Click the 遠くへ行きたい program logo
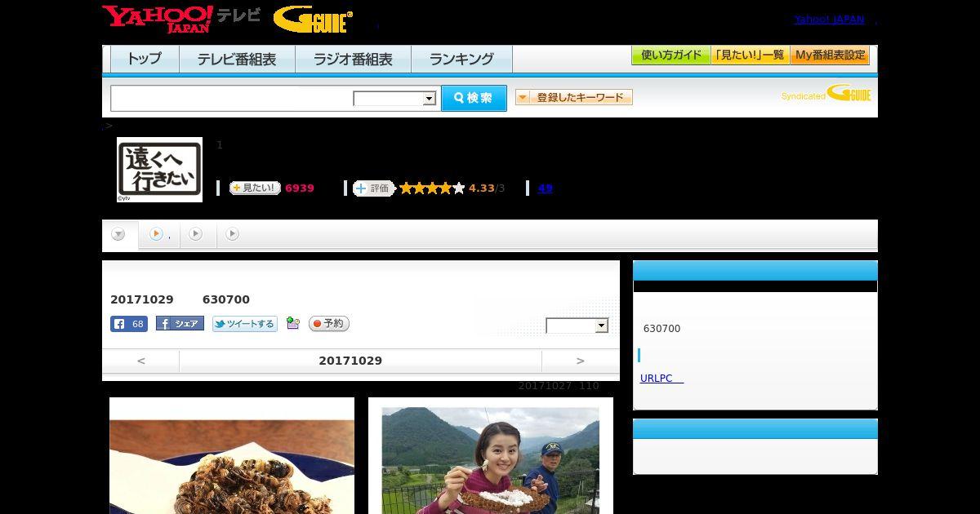 point(159,169)
